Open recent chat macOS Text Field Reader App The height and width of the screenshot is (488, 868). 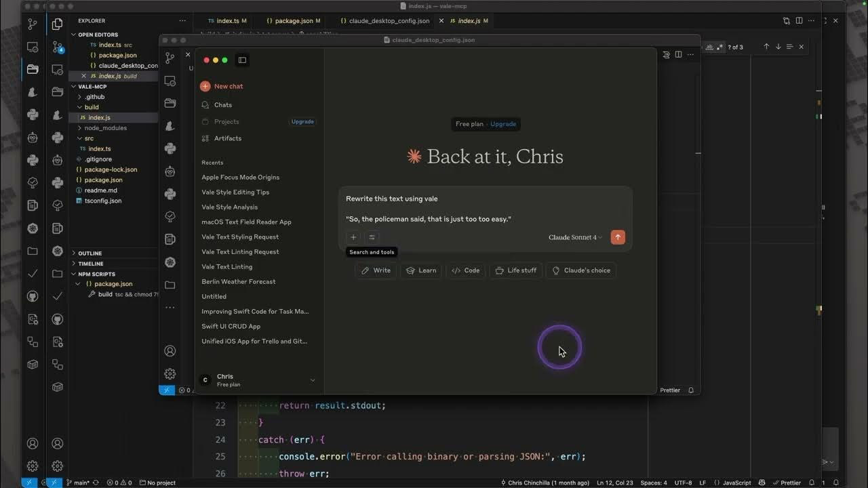tap(246, 222)
